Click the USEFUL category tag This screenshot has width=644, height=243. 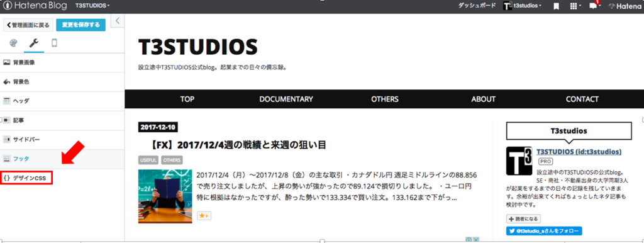pyautogui.click(x=148, y=161)
